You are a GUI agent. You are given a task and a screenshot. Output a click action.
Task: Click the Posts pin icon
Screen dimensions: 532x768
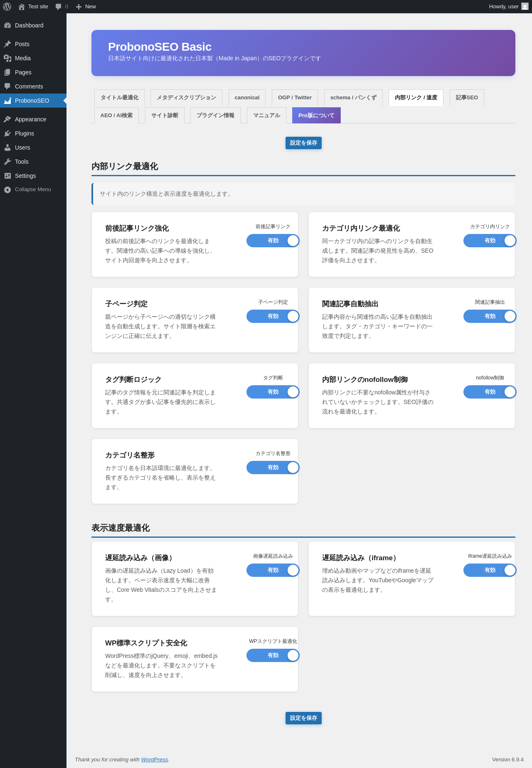(x=7, y=44)
